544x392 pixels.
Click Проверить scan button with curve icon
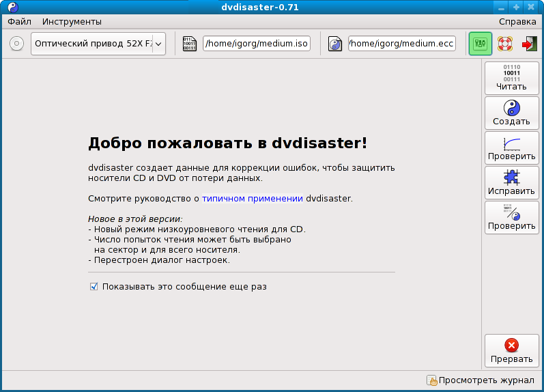[x=511, y=148]
